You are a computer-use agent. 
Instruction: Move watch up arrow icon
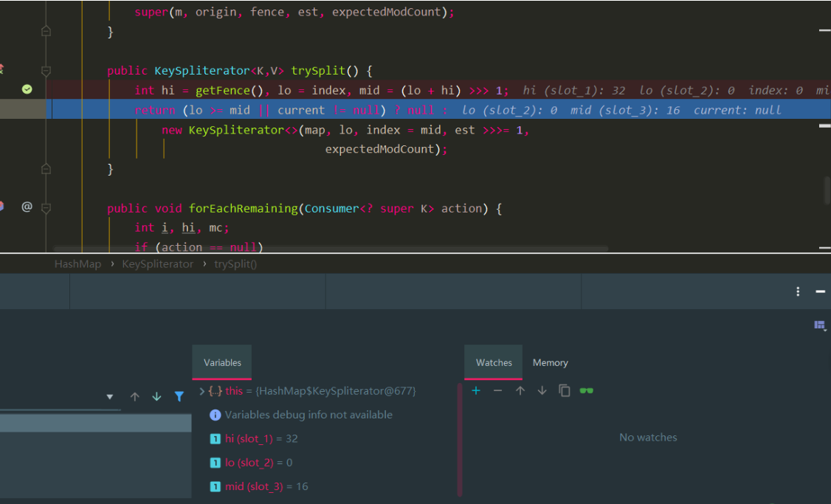[520, 390]
